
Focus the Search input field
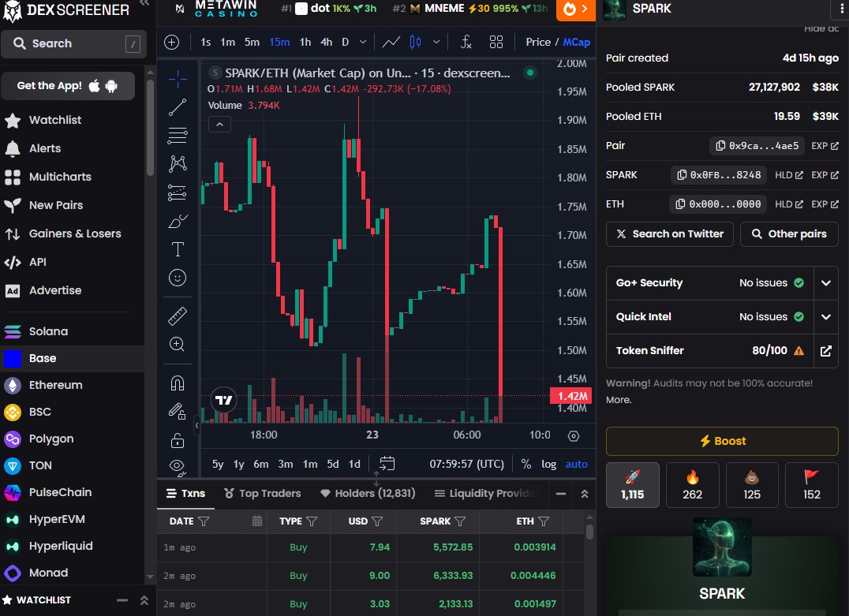pos(73,44)
